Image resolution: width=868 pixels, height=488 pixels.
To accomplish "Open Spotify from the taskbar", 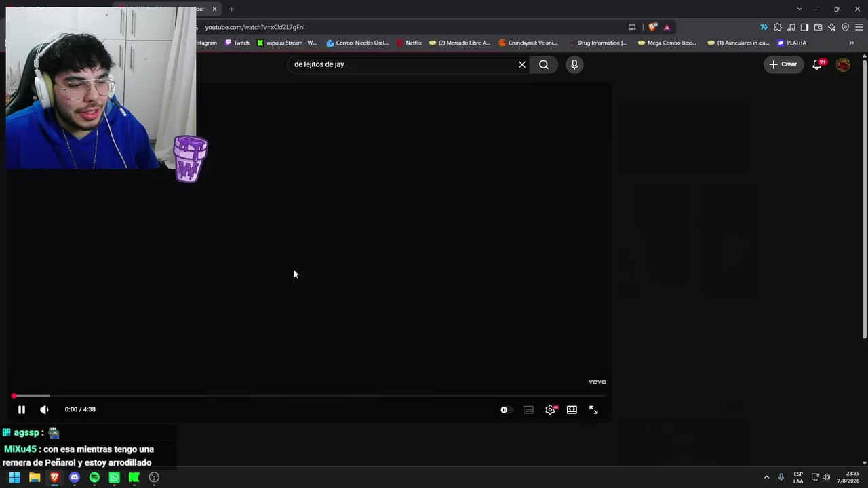I will click(x=94, y=477).
